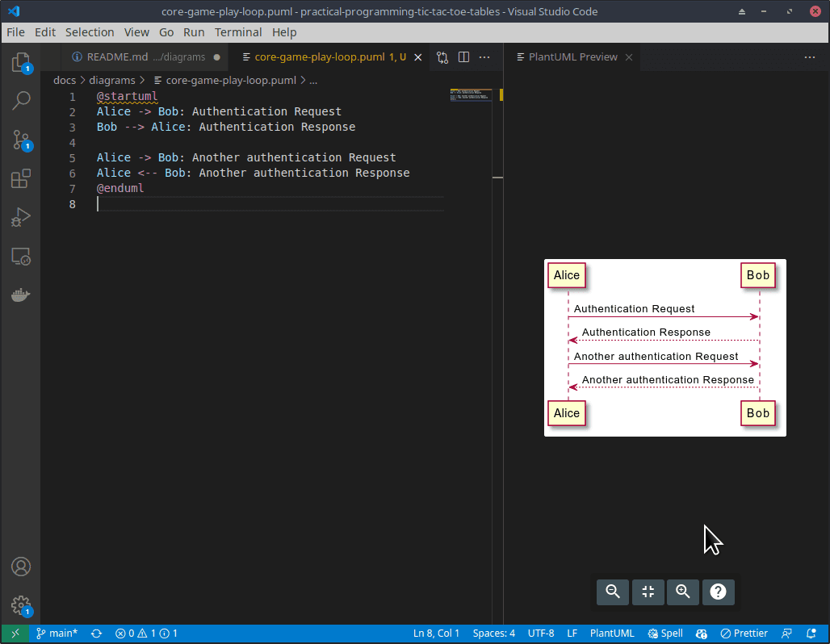The width and height of the screenshot is (830, 644).
Task: Split the editor to the right
Action: point(463,57)
